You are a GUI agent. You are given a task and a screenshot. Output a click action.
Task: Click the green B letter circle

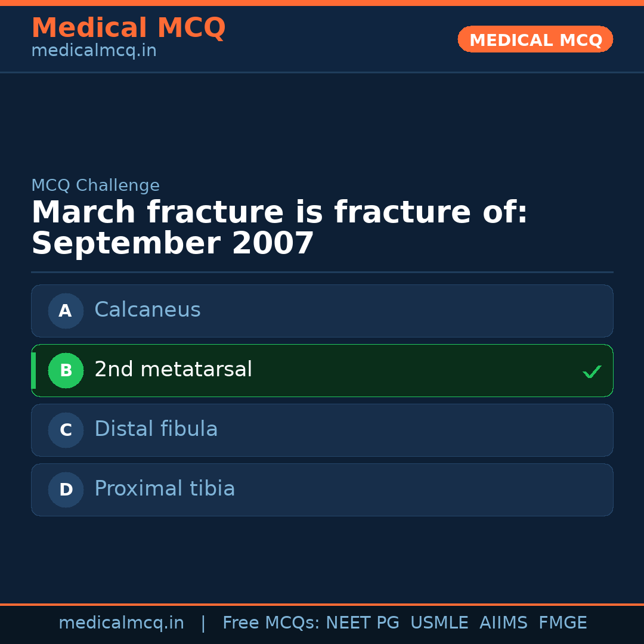[x=66, y=370]
